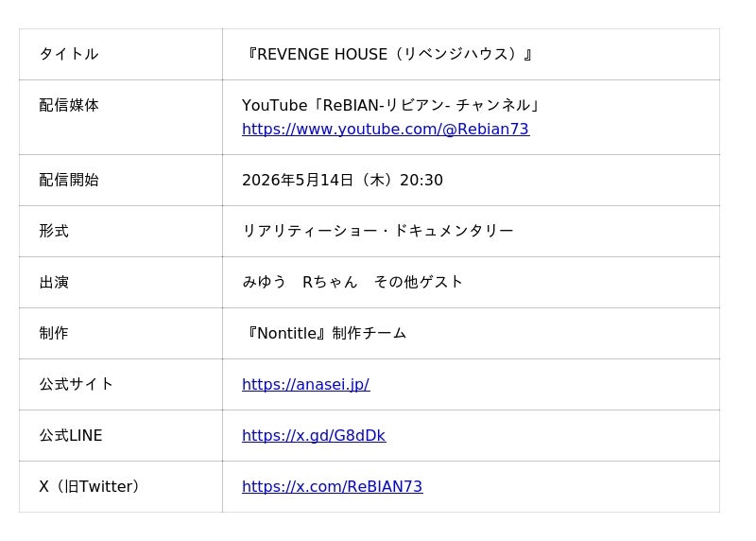Click the 配信媒体 row label
The width and height of the screenshot is (756, 541).
pos(68,106)
